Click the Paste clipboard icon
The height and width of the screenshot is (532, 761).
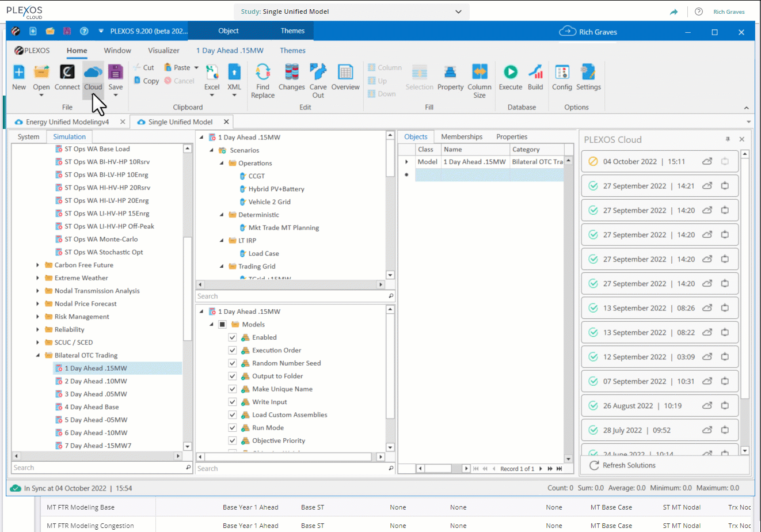tap(168, 67)
